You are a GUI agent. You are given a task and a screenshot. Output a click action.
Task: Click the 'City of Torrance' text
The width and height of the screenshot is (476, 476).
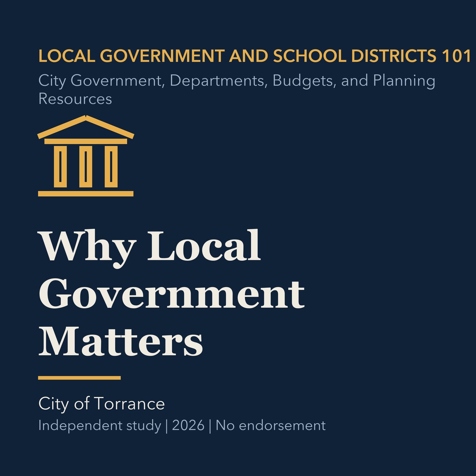(x=102, y=404)
